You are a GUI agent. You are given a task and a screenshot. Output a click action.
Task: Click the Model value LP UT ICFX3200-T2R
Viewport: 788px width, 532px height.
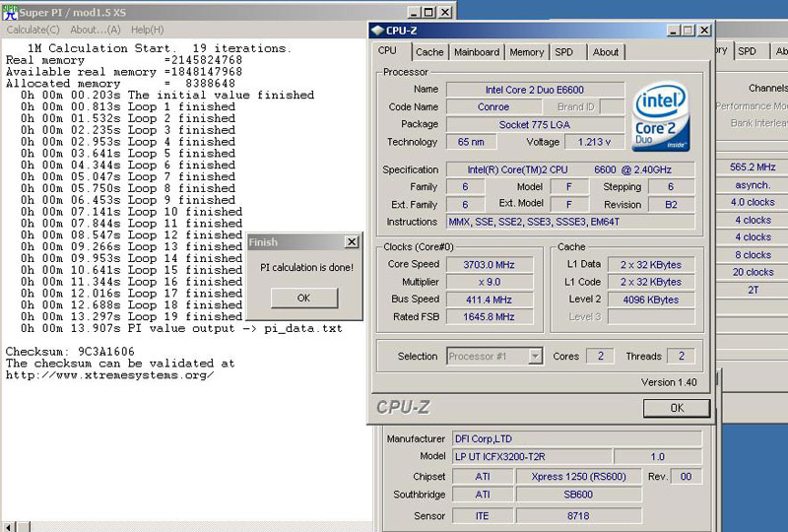click(x=532, y=456)
